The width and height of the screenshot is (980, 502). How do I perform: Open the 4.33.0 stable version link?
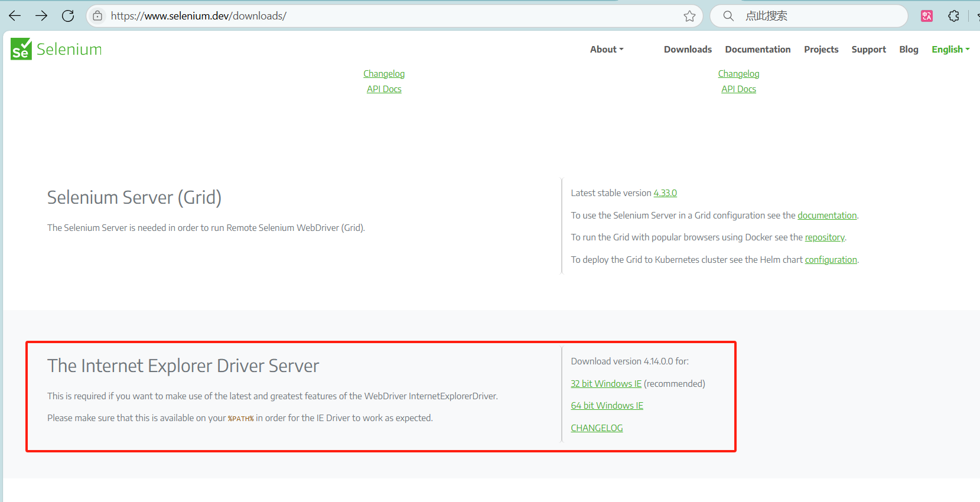click(665, 193)
